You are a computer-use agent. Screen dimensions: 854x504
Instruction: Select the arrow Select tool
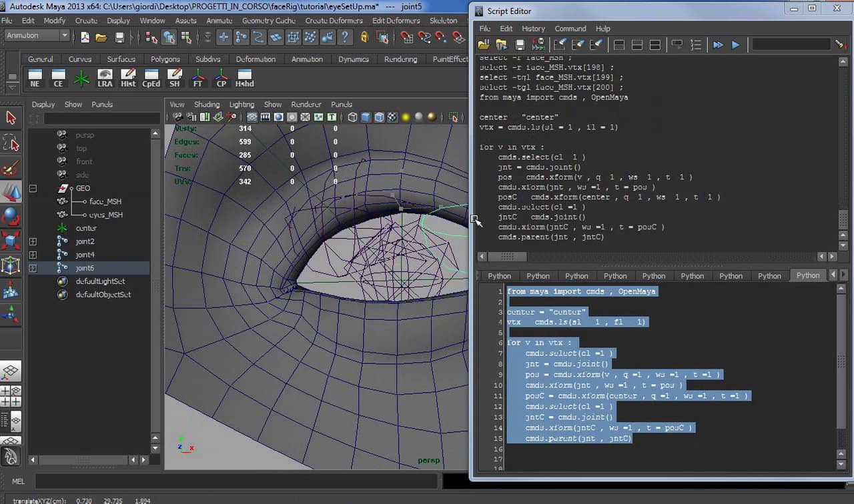[11, 118]
